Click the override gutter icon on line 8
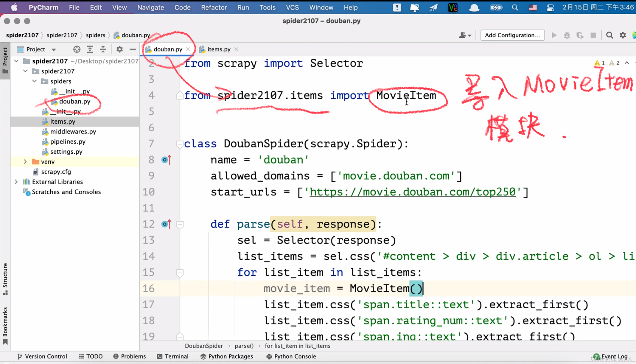This screenshot has width=636, height=364. tap(166, 160)
